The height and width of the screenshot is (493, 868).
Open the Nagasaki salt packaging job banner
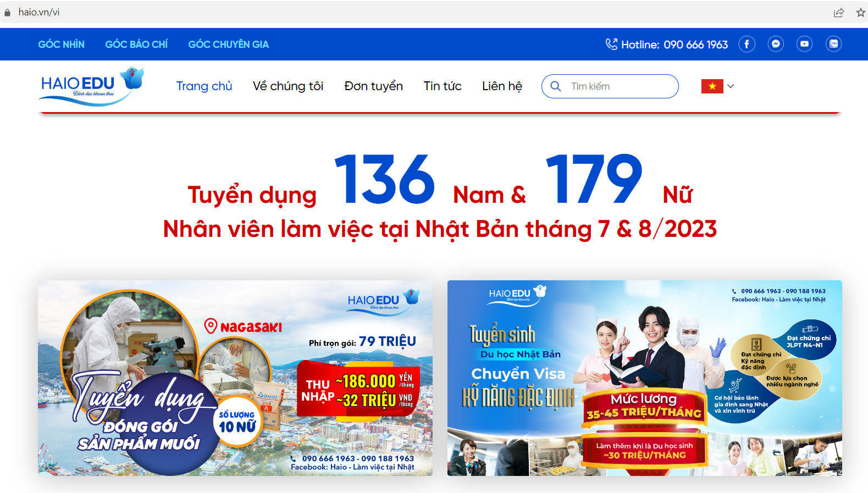(x=235, y=378)
